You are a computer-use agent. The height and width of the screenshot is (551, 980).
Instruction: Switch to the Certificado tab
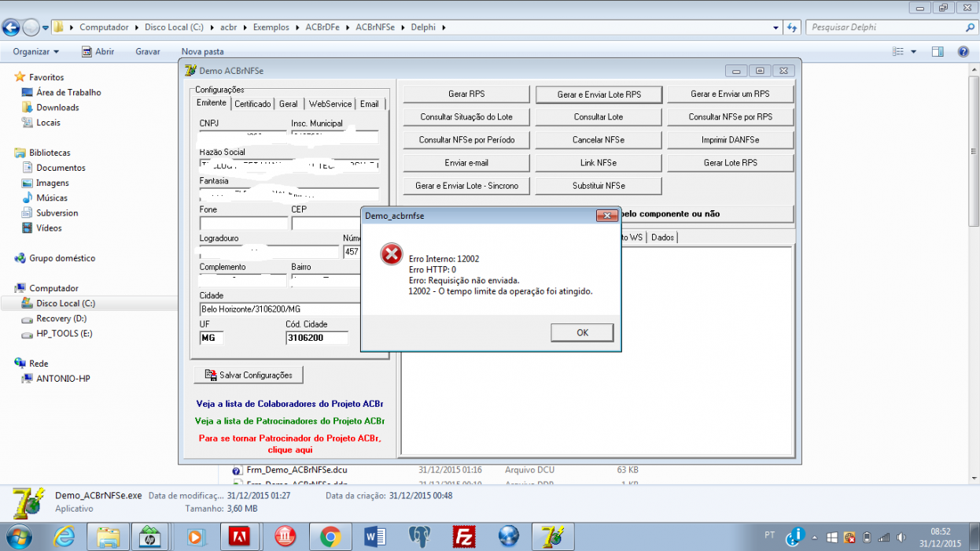click(252, 104)
